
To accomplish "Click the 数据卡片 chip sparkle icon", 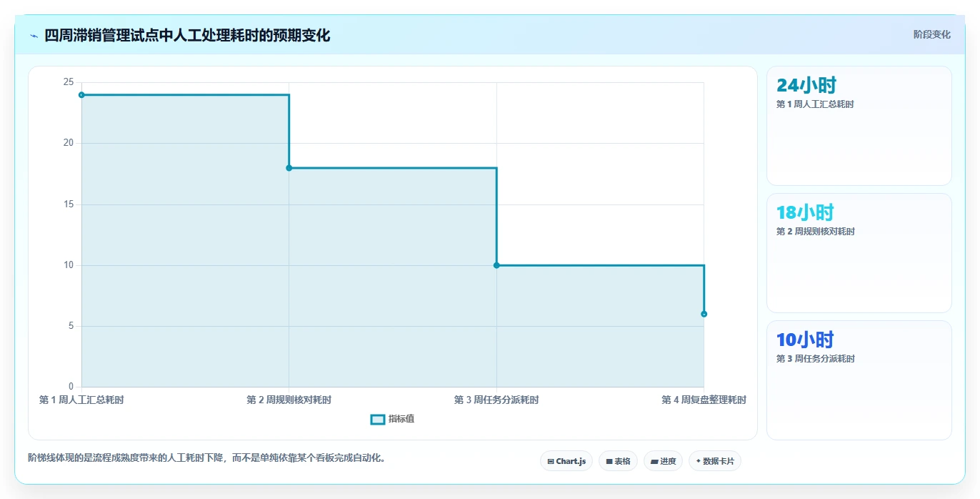I will click(699, 461).
